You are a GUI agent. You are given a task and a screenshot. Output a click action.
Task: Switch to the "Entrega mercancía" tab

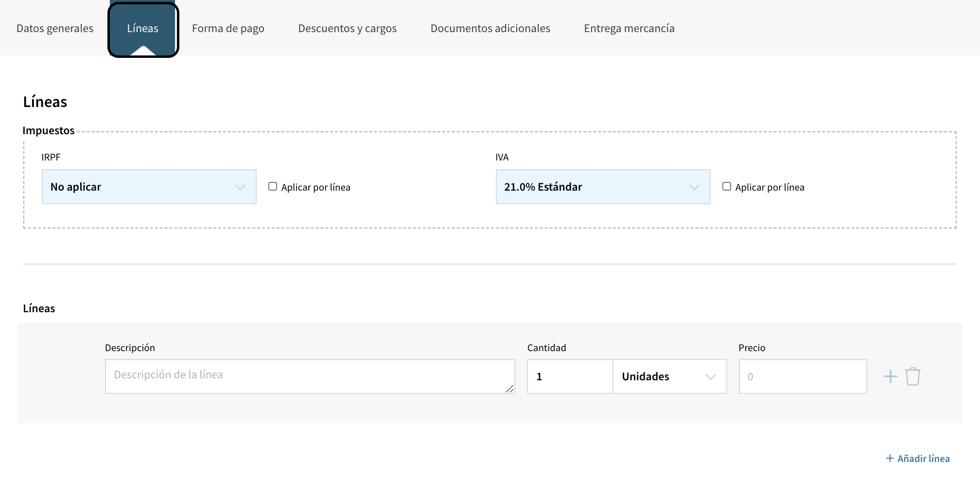(x=629, y=28)
